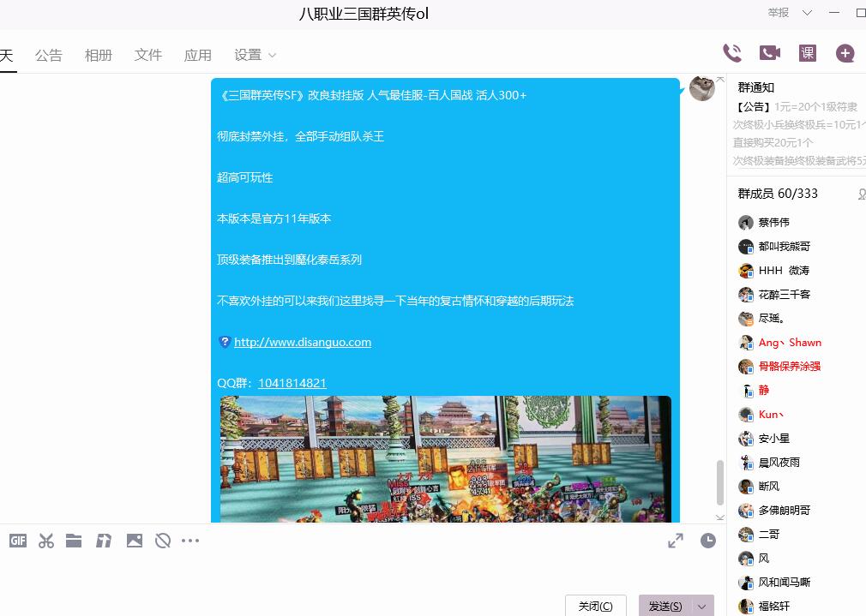
Task: Click 花醉三千客's avatar
Action: tap(746, 294)
